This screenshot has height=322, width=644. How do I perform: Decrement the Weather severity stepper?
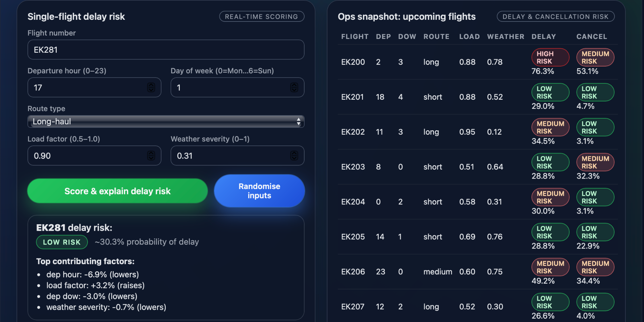point(294,158)
